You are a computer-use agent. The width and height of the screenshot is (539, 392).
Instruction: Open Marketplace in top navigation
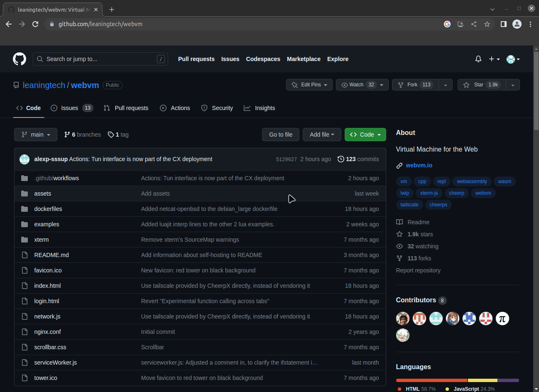[x=304, y=59]
